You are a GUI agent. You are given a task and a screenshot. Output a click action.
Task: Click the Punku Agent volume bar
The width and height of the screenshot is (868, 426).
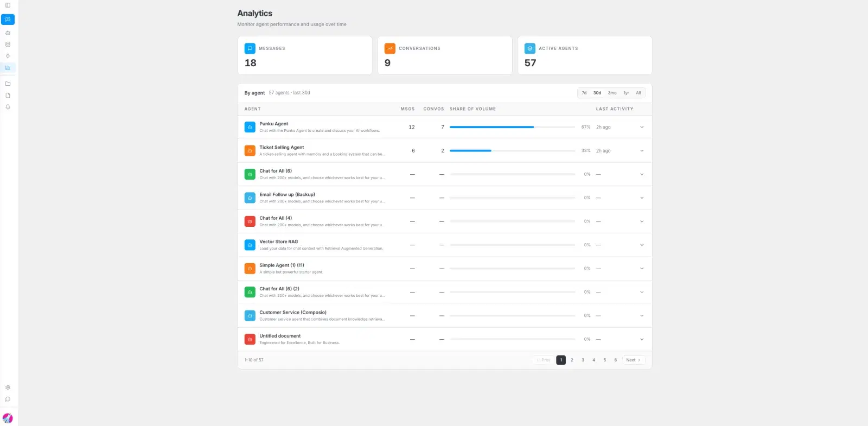512,127
